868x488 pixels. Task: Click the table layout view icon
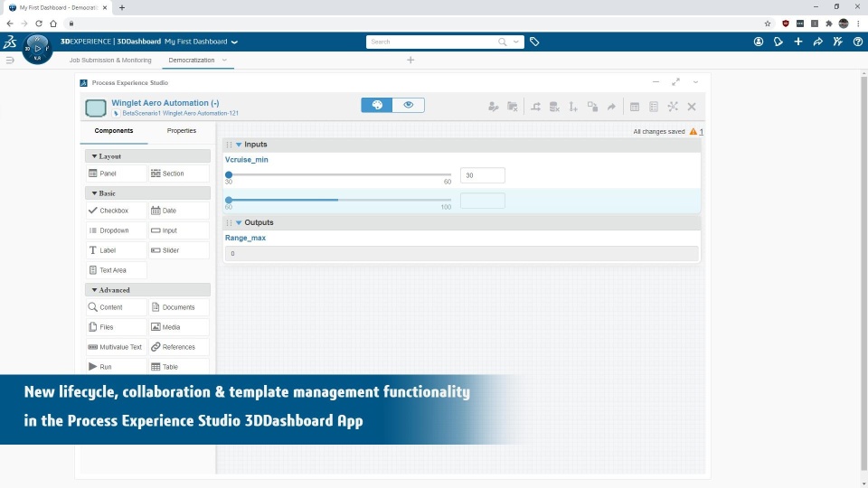tap(635, 107)
